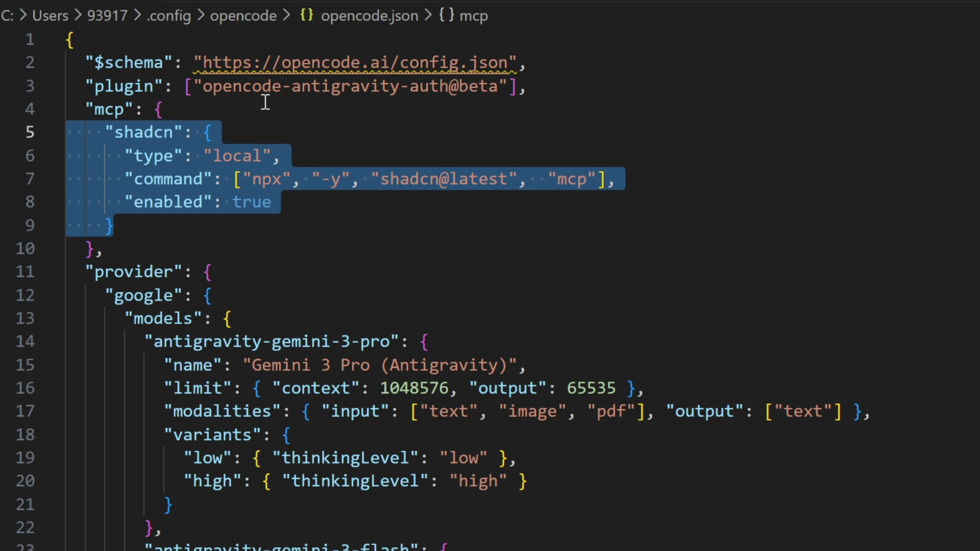Click the context limit number 1048576
Screen dimensions: 980x551
[x=414, y=388]
